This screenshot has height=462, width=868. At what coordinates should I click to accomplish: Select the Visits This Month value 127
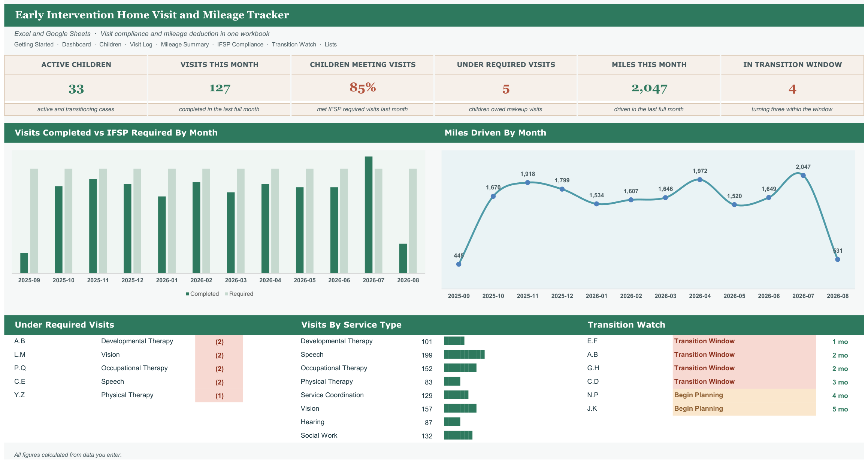[220, 88]
